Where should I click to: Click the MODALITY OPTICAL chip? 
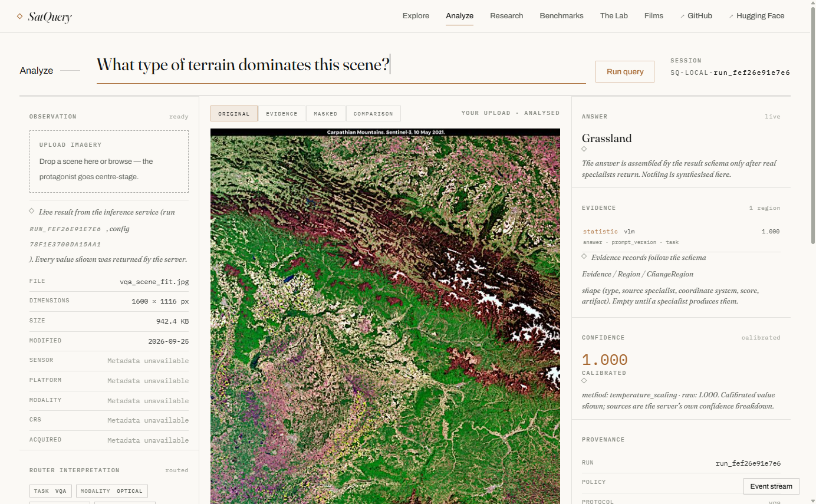pyautogui.click(x=111, y=491)
